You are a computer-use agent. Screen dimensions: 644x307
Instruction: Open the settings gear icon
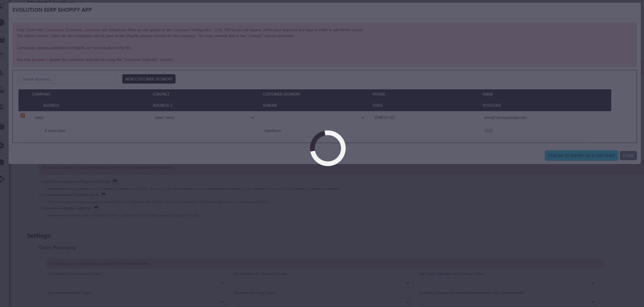click(2, 145)
